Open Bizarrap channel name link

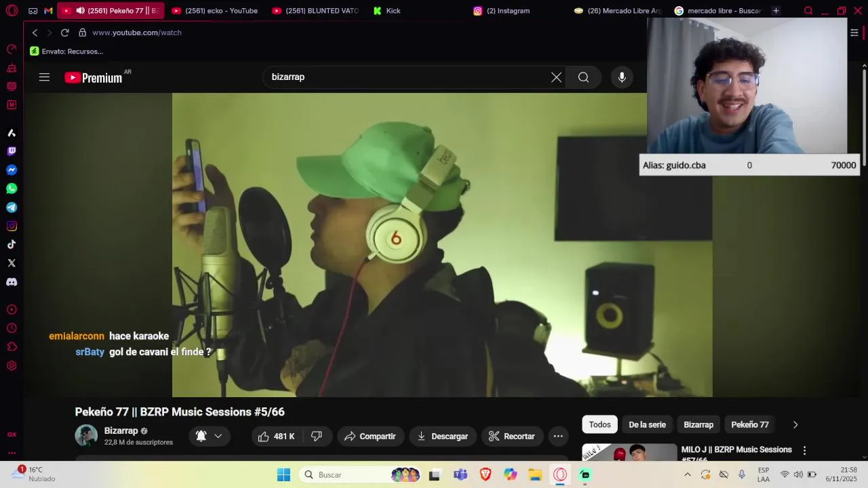[x=121, y=431]
